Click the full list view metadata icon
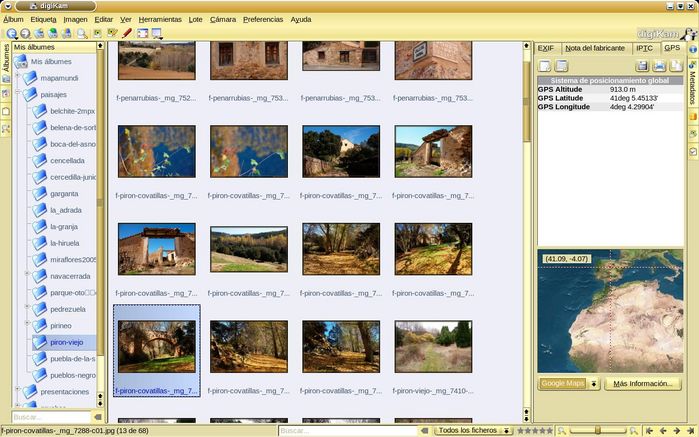The image size is (699, 437). click(561, 66)
